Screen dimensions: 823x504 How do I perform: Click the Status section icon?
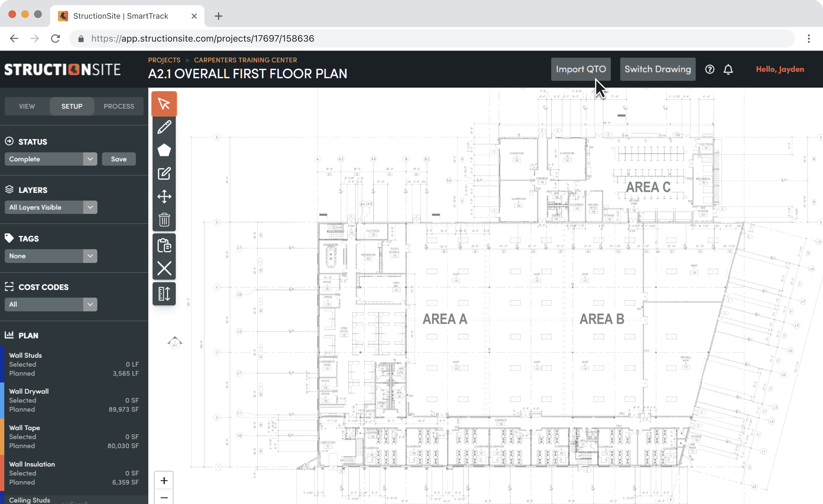click(9, 141)
